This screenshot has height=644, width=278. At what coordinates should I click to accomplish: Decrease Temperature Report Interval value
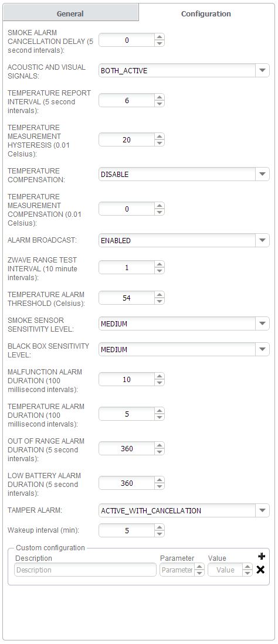160,104
